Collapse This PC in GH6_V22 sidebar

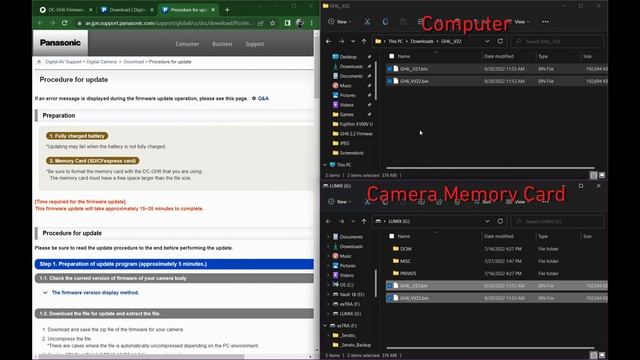tap(325, 165)
